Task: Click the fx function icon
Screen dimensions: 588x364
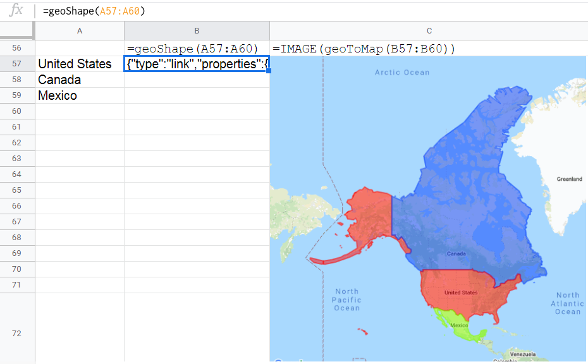Action: 16,10
